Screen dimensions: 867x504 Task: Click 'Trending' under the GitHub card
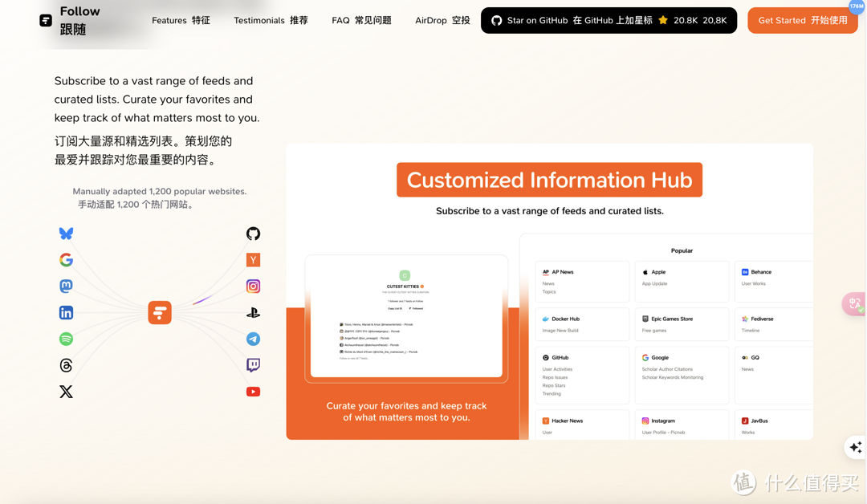[552, 393]
